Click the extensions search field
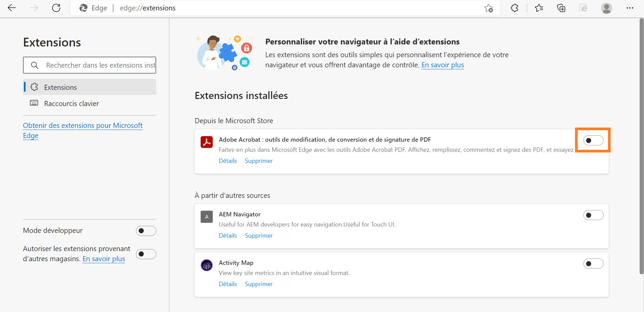 pyautogui.click(x=98, y=65)
